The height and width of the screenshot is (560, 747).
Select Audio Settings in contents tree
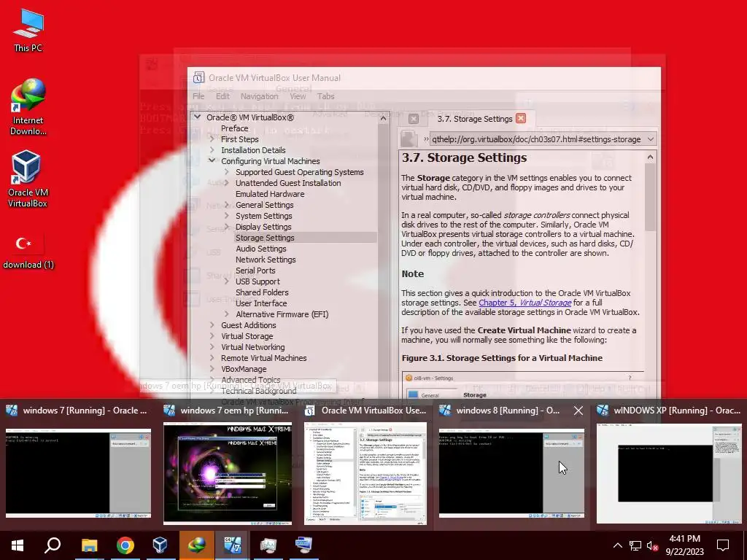coord(261,249)
